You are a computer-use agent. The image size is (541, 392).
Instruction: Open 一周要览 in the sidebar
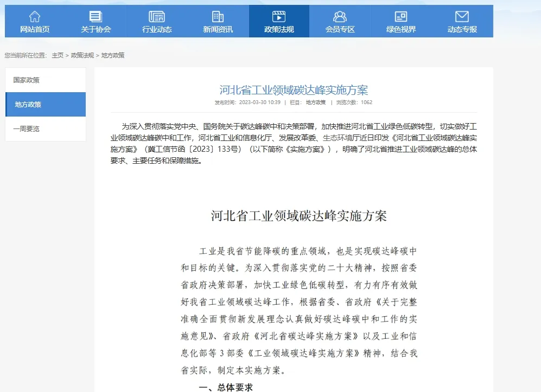46,129
